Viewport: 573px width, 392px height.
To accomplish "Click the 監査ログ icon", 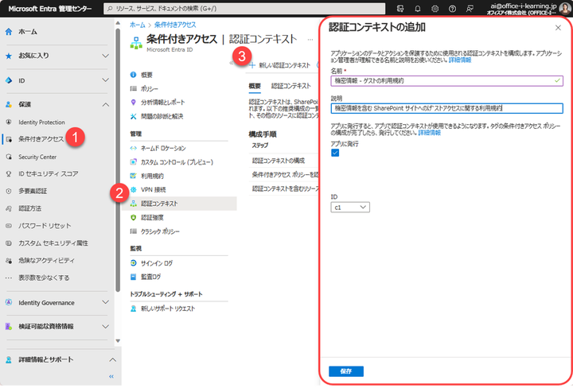I will [134, 277].
